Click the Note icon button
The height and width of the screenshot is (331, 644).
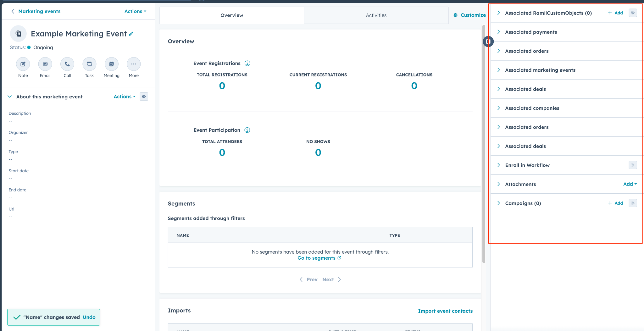point(23,64)
